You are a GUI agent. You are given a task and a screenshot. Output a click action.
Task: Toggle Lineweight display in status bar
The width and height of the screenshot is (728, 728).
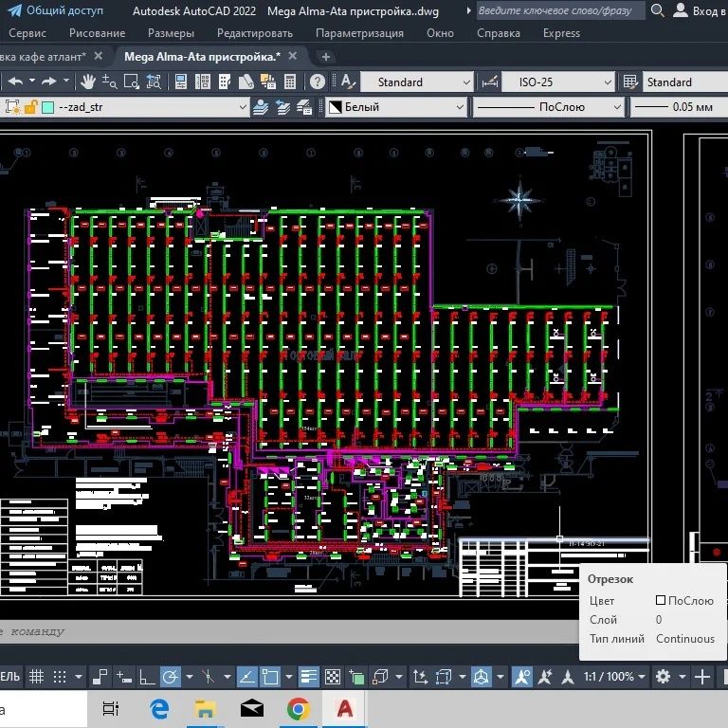[x=308, y=677]
